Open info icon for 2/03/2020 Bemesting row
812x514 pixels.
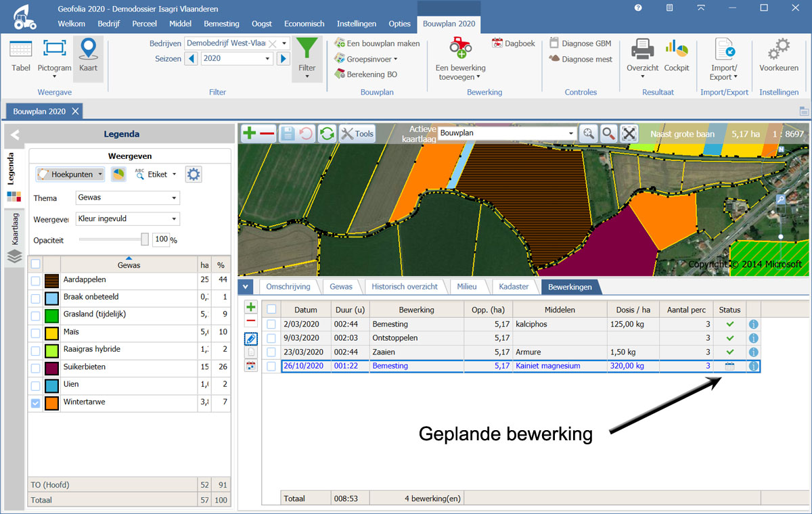(x=753, y=325)
